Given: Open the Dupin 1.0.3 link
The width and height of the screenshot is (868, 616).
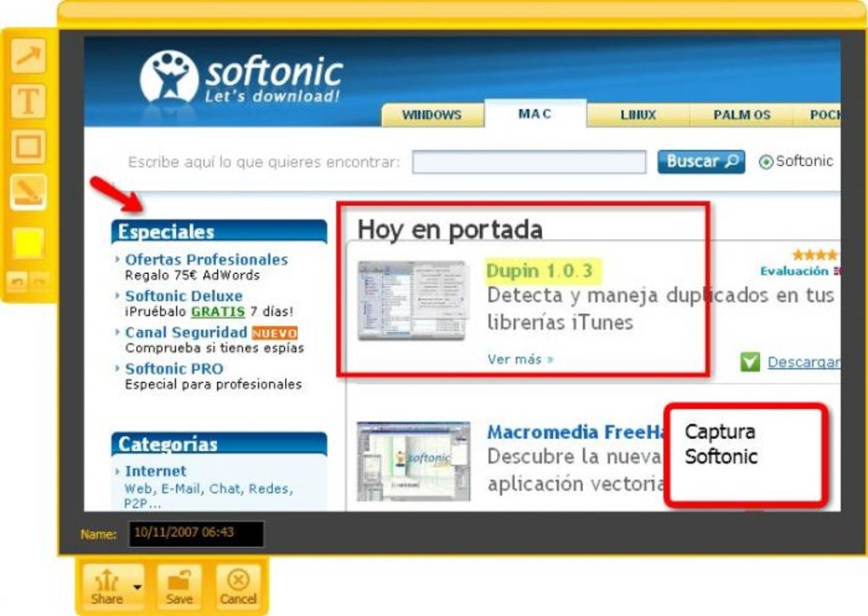Looking at the screenshot, I should tap(540, 271).
